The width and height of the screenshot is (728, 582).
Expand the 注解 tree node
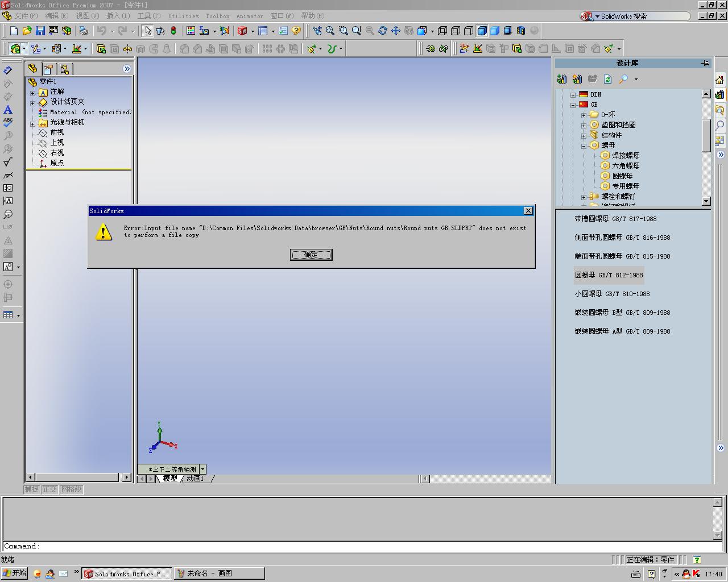[x=32, y=92]
